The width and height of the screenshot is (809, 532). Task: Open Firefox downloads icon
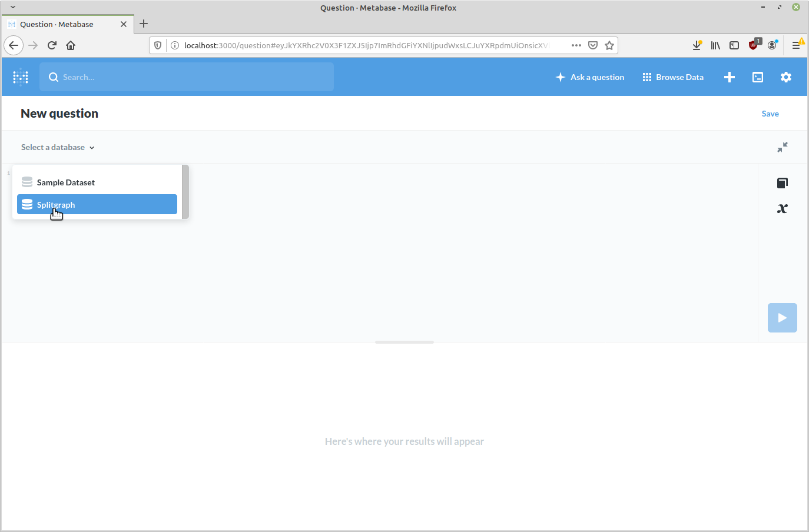pyautogui.click(x=697, y=45)
